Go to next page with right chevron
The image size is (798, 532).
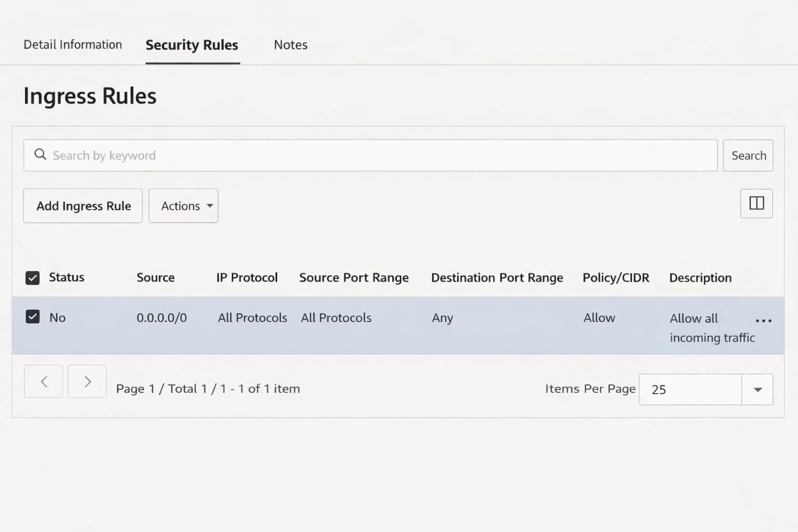pyautogui.click(x=87, y=381)
